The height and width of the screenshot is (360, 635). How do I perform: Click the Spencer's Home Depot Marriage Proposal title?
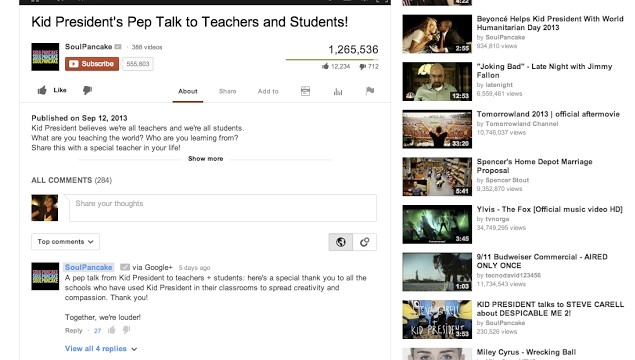tap(534, 166)
